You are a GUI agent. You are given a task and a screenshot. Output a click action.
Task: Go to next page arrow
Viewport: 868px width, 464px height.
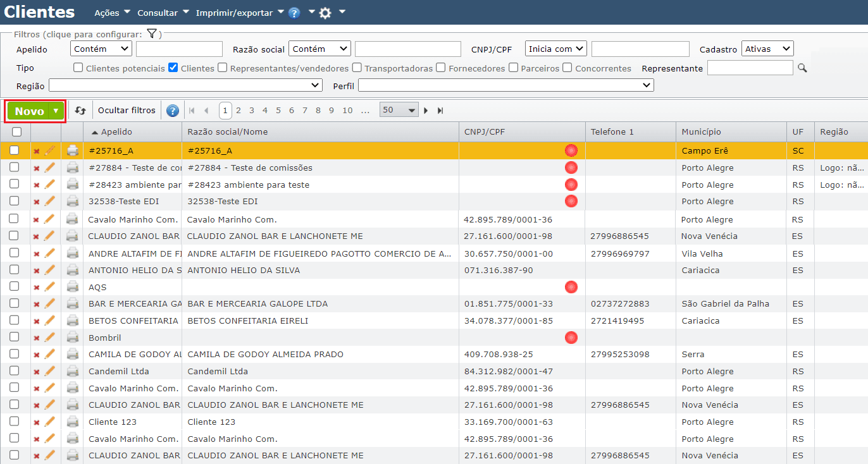coord(426,111)
